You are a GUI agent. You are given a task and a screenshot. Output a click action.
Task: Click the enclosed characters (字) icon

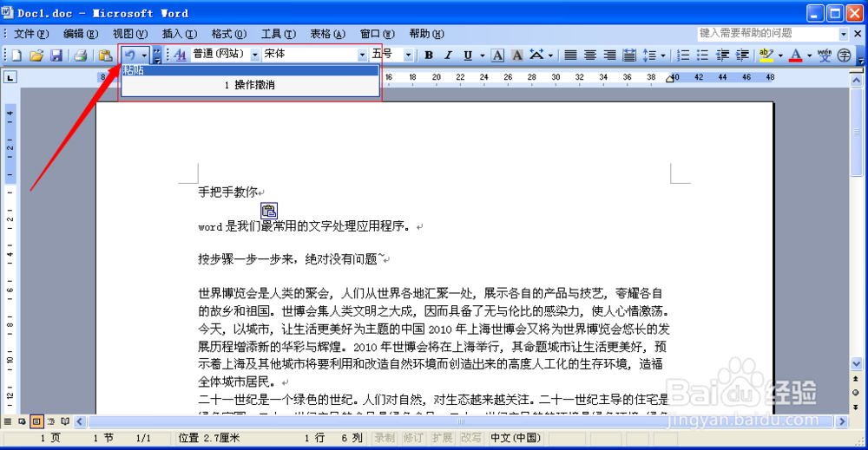pyautogui.click(x=845, y=55)
